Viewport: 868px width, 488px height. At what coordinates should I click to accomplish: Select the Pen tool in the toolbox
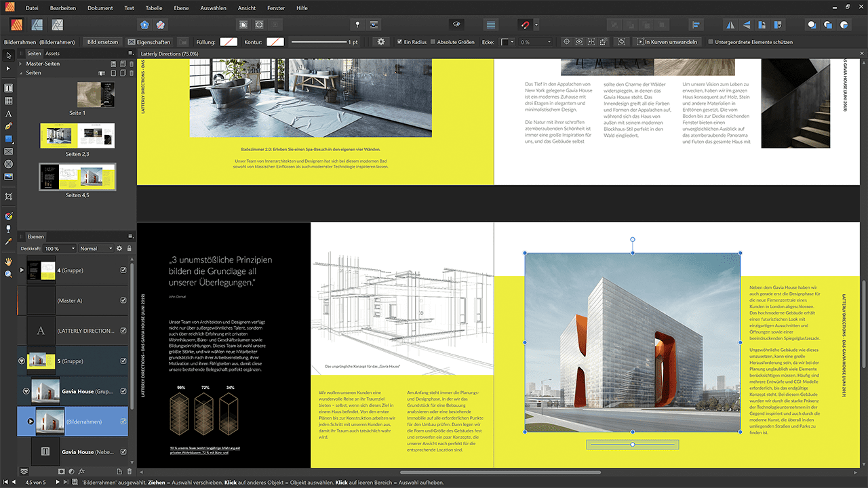click(x=8, y=126)
